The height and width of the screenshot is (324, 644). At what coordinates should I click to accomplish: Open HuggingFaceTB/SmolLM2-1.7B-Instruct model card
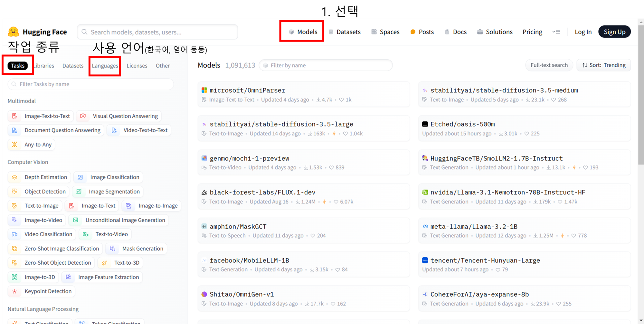tap(524, 162)
